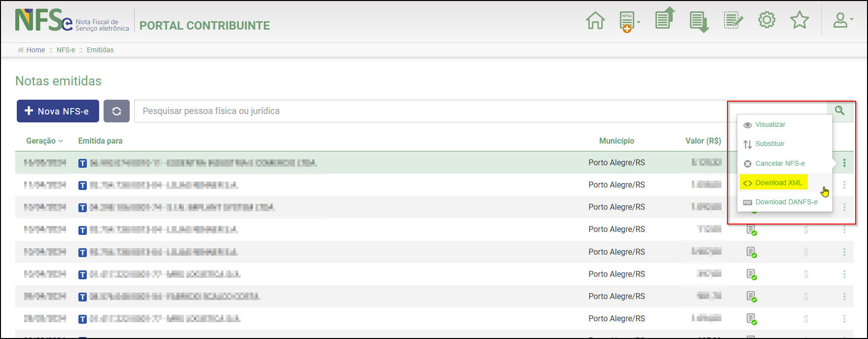Click the Nova NFS-e button
The height and width of the screenshot is (339, 868).
click(58, 111)
